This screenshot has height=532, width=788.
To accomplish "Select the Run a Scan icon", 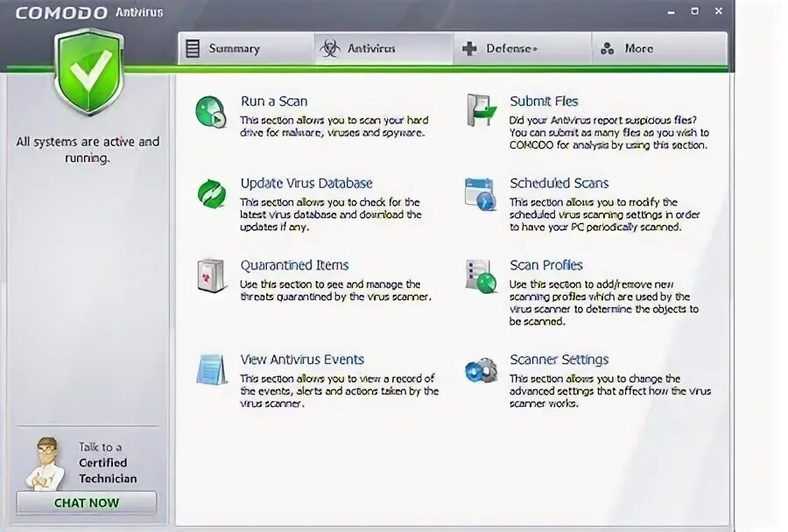I will [211, 111].
